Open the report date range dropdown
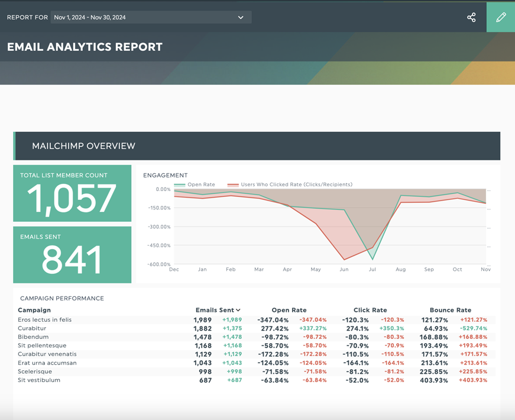 [x=151, y=17]
